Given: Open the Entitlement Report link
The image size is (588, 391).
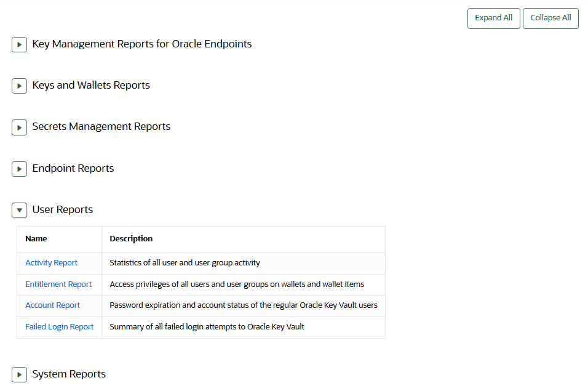Looking at the screenshot, I should 58,284.
